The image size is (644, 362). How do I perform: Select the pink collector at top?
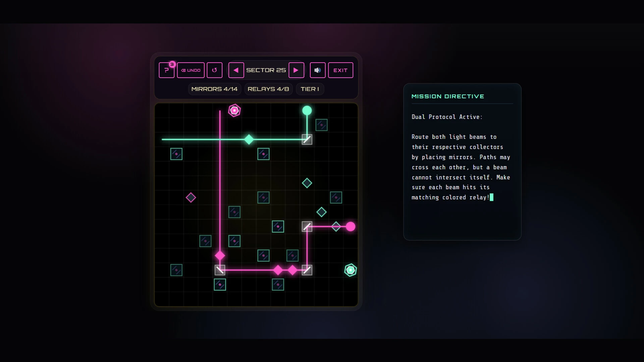point(234,110)
